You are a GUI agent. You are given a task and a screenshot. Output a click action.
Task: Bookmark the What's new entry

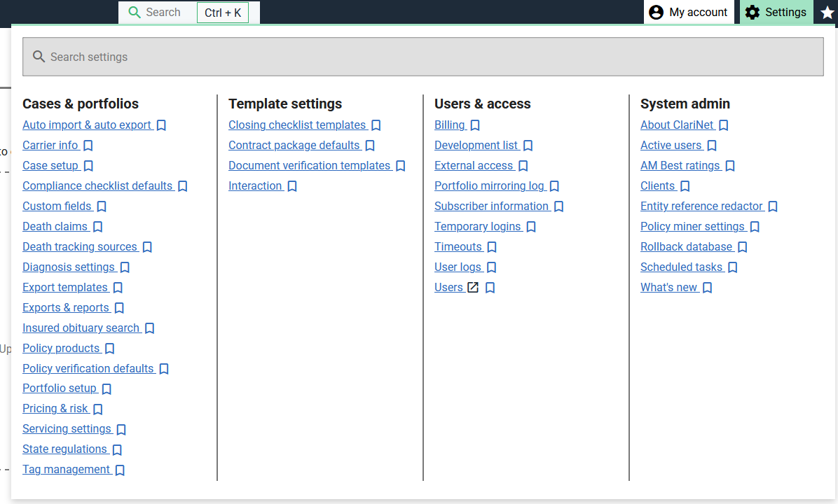(x=707, y=288)
